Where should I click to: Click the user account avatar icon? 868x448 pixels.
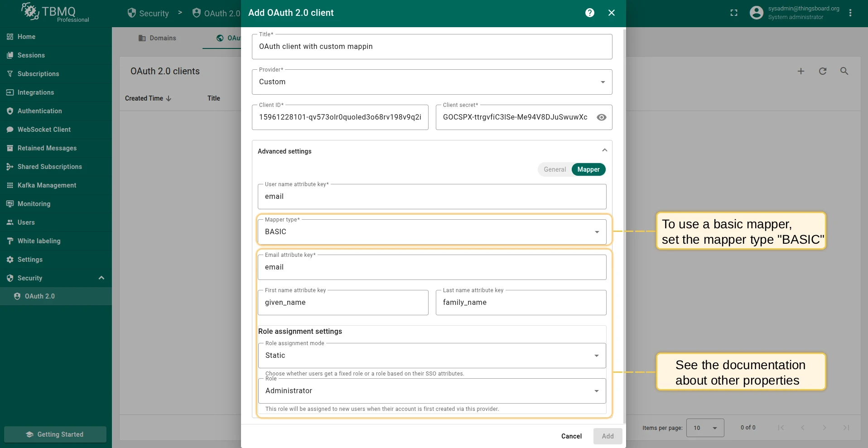click(757, 13)
